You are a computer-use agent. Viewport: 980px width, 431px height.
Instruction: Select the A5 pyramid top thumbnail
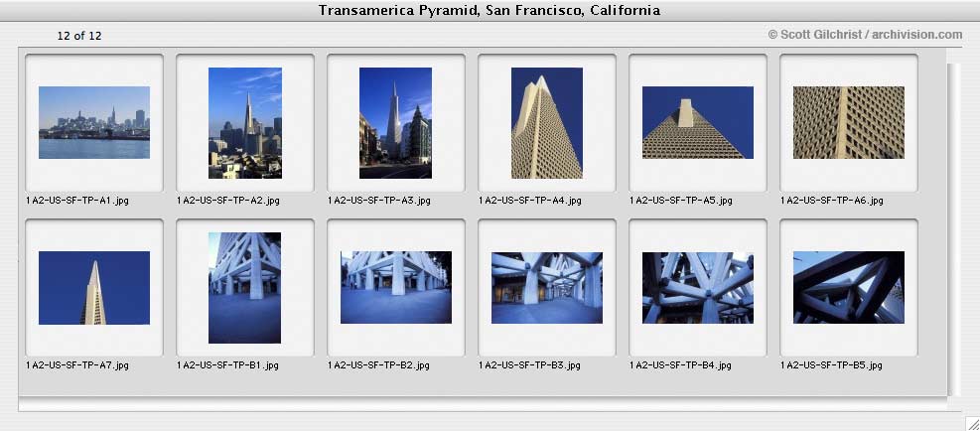tap(698, 122)
